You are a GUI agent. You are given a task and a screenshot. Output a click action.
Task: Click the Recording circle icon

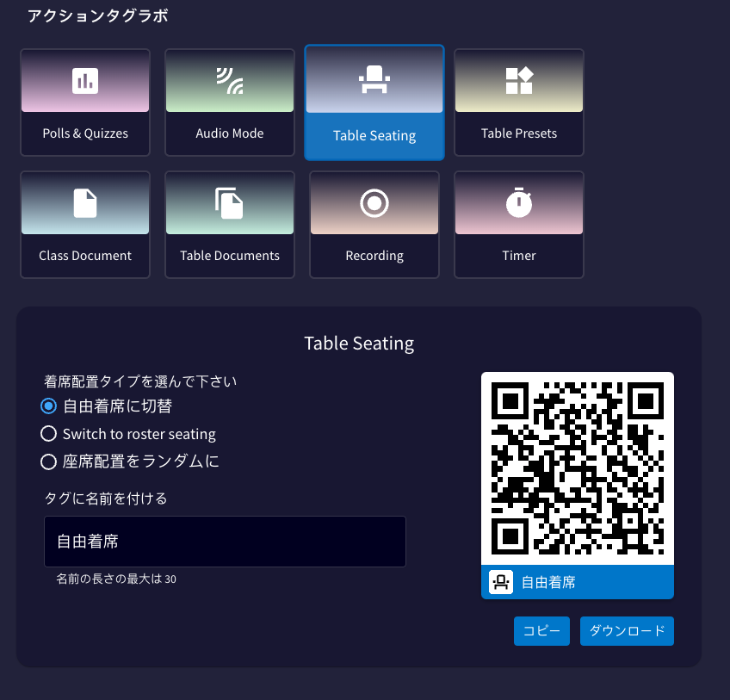pos(374,203)
